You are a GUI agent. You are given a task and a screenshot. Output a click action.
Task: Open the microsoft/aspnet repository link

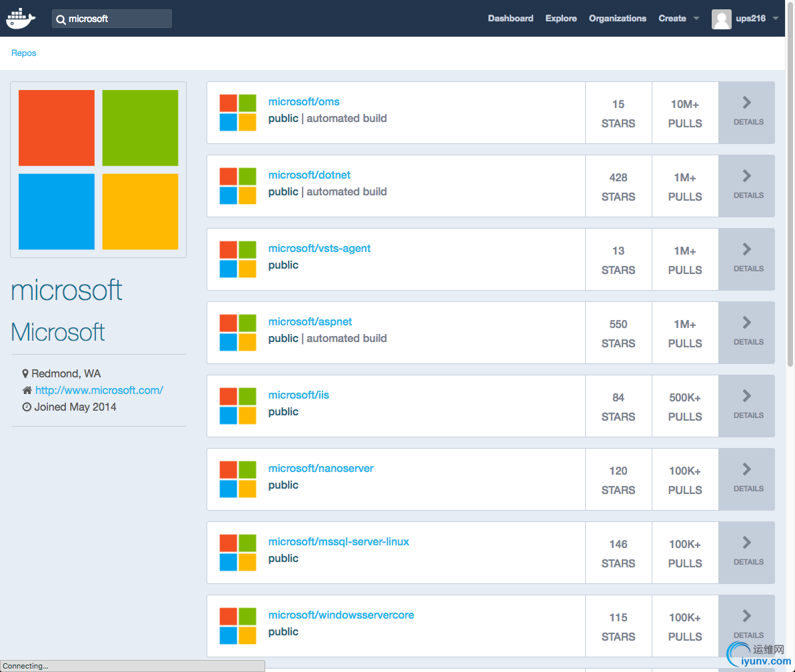point(310,321)
